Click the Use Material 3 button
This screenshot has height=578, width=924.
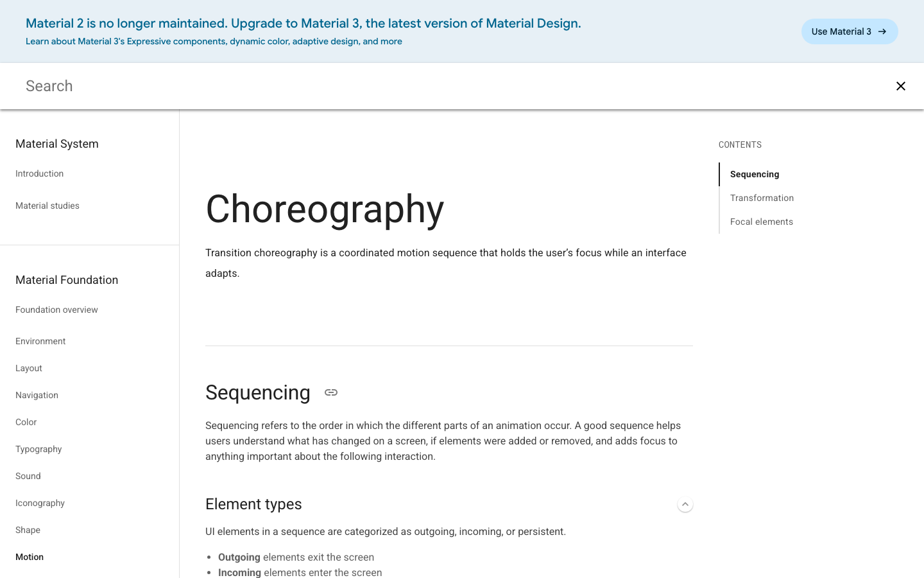click(850, 31)
